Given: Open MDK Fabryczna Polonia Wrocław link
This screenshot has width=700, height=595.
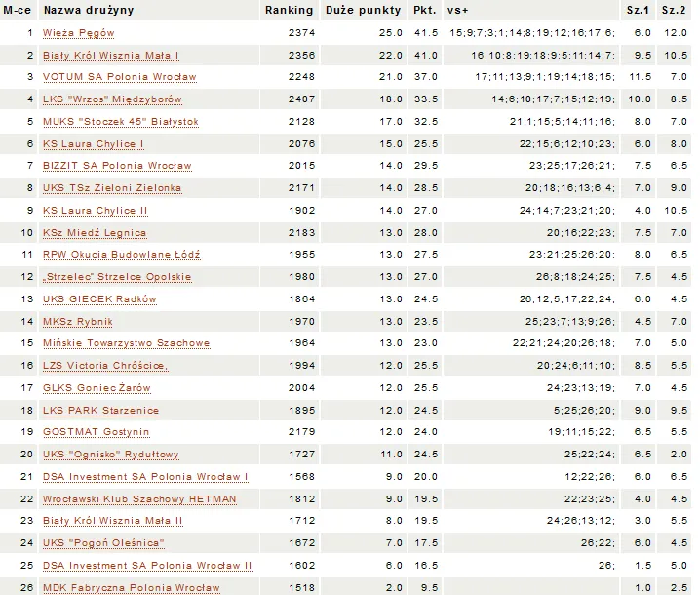Looking at the screenshot, I should tap(131, 588).
